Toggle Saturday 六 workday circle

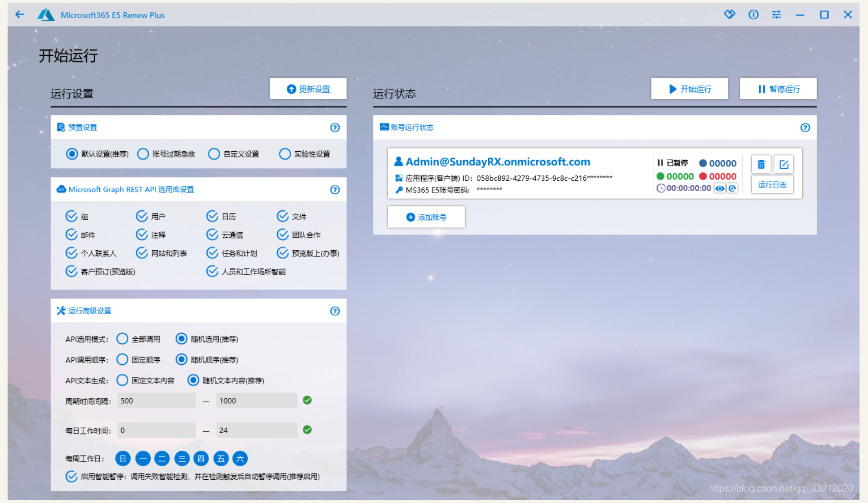coord(240,458)
